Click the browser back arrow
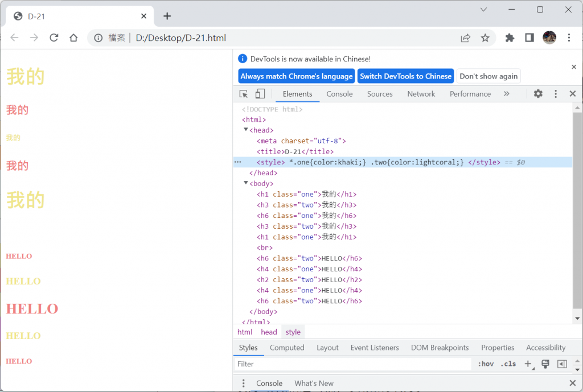The image size is (583, 392). coord(14,38)
